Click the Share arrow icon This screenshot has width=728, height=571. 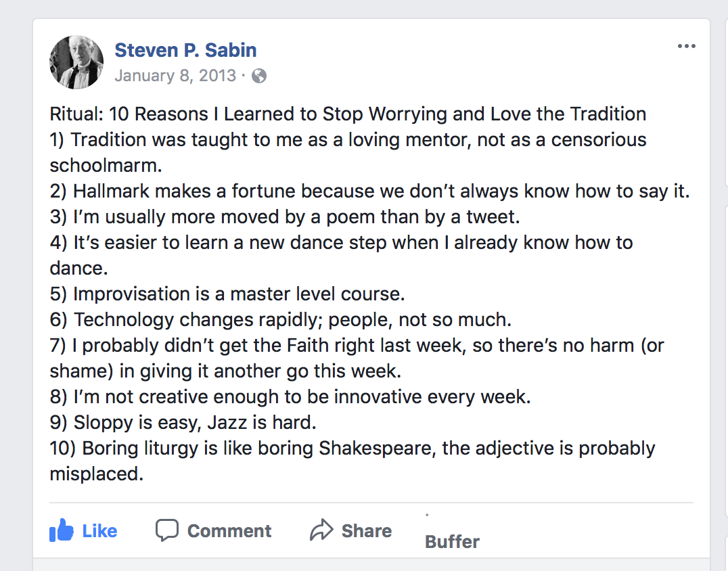[321, 530]
